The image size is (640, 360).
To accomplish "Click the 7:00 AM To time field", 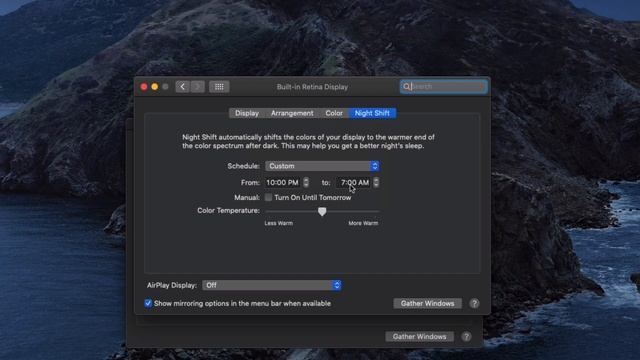I will [x=354, y=182].
